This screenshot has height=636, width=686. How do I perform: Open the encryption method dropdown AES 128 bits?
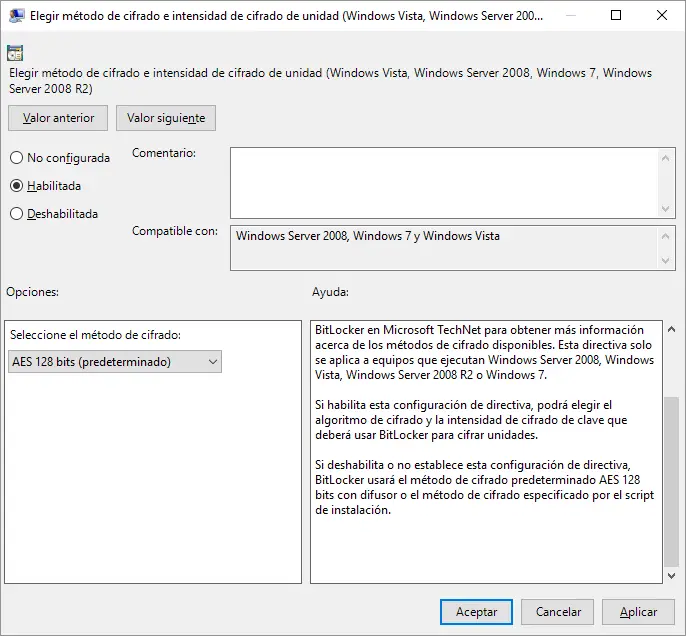coord(115,362)
